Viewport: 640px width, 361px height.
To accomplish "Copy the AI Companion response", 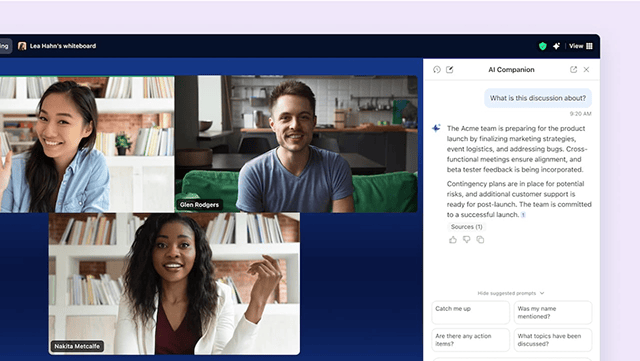I will tap(480, 240).
